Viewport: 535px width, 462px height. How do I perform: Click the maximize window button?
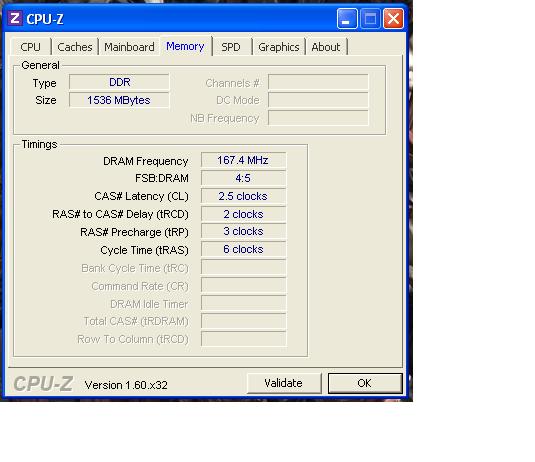pyautogui.click(x=370, y=18)
